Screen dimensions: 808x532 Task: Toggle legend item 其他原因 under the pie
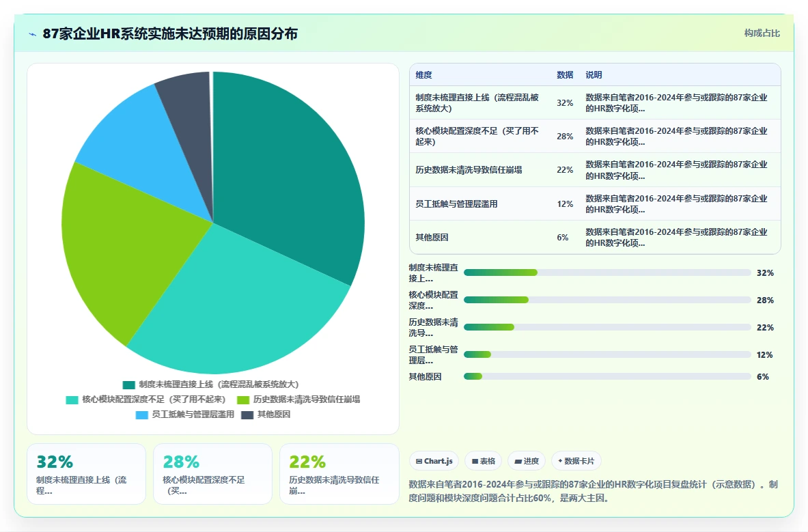click(x=266, y=415)
